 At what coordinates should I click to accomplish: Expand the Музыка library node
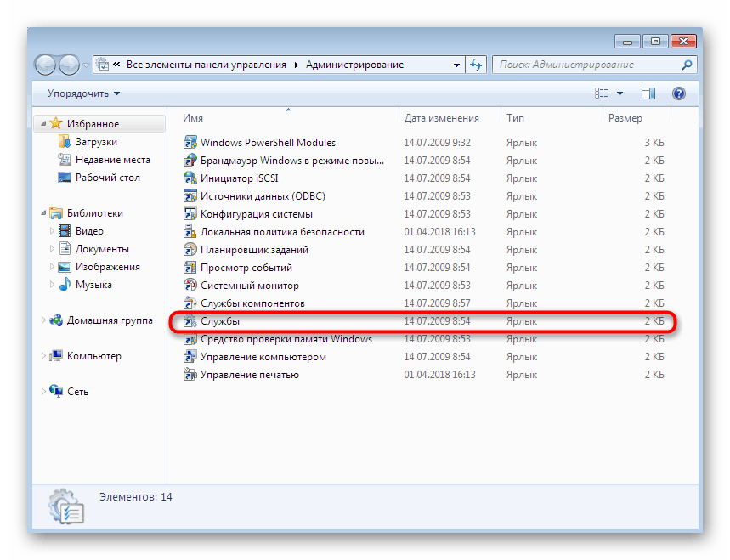[52, 284]
